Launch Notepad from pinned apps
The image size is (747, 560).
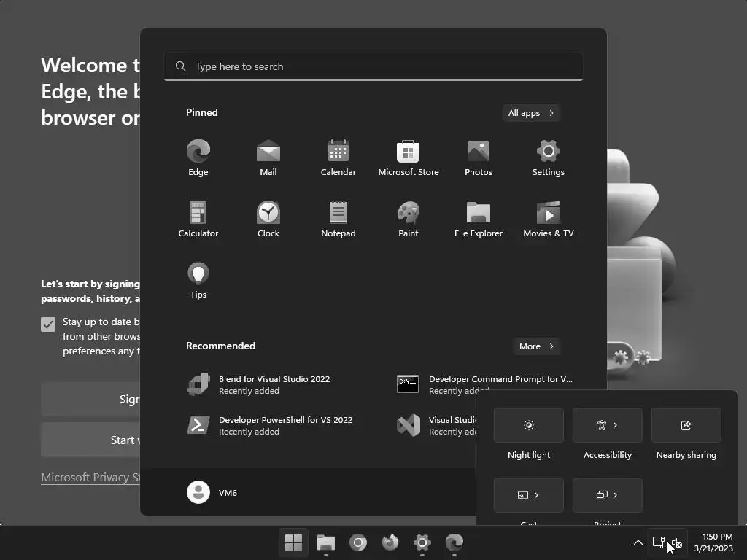tap(338, 219)
